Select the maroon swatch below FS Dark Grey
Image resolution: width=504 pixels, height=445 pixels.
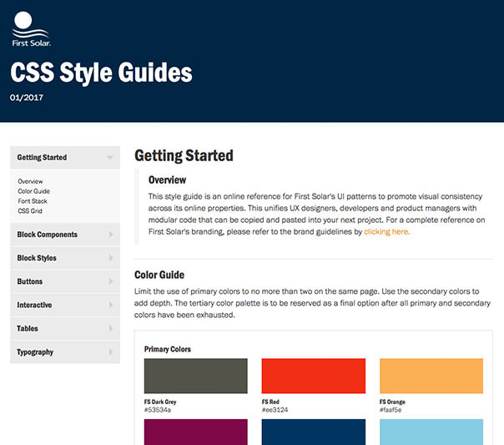click(196, 432)
